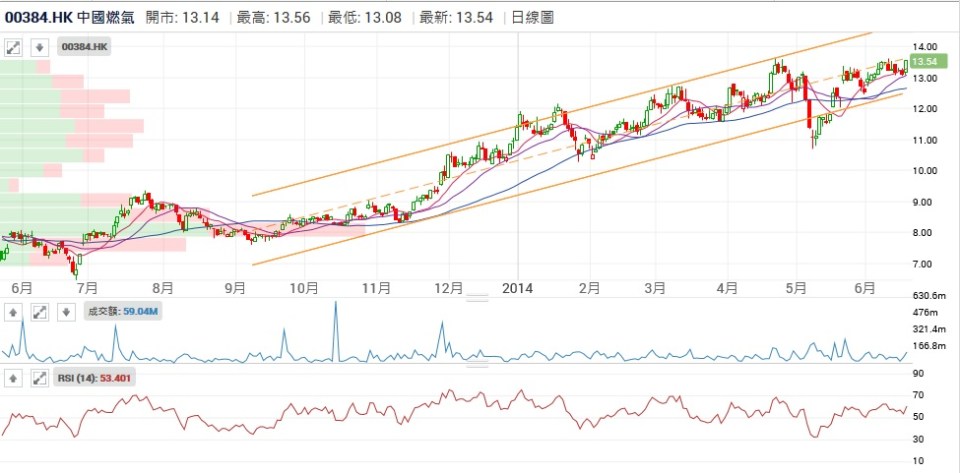Viewport: 960px width, 473px height.
Task: Maximize the main price chart pane
Action: click(14, 47)
